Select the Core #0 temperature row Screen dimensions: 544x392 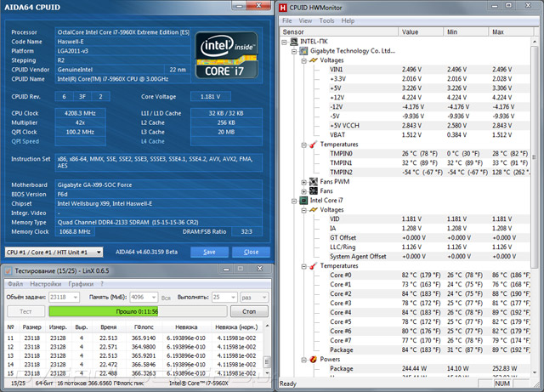(x=429, y=275)
